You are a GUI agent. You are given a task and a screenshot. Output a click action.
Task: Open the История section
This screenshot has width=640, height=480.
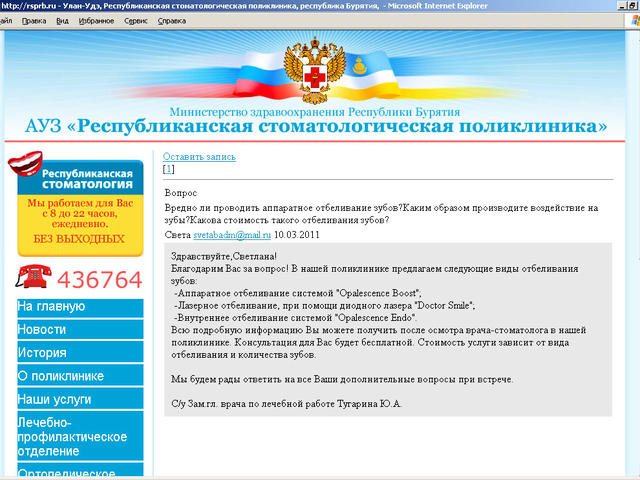[80, 352]
